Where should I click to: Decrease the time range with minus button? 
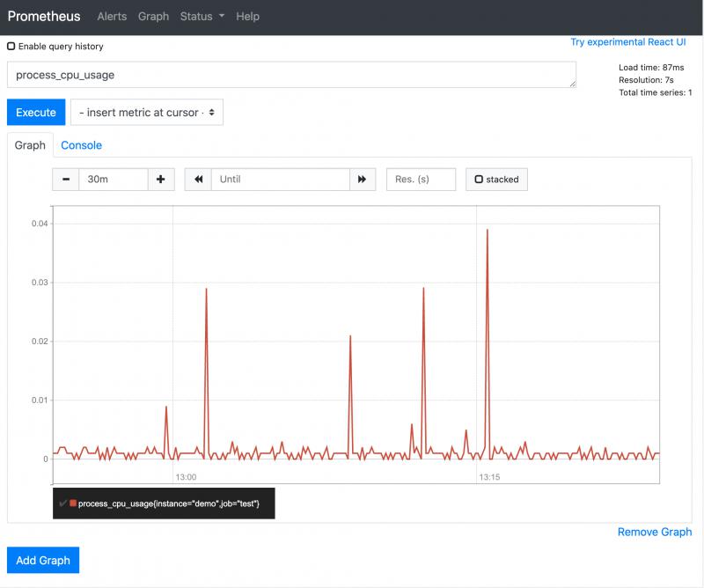(66, 180)
